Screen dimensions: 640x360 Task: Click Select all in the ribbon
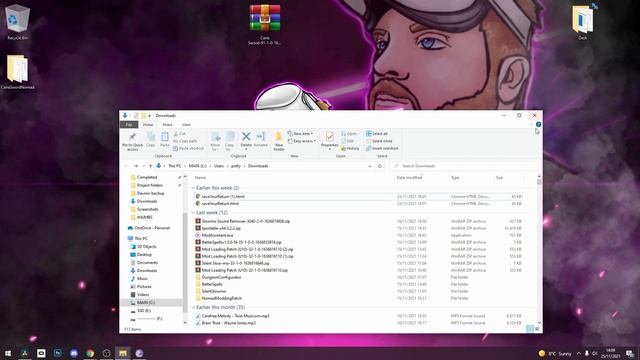[x=377, y=133]
